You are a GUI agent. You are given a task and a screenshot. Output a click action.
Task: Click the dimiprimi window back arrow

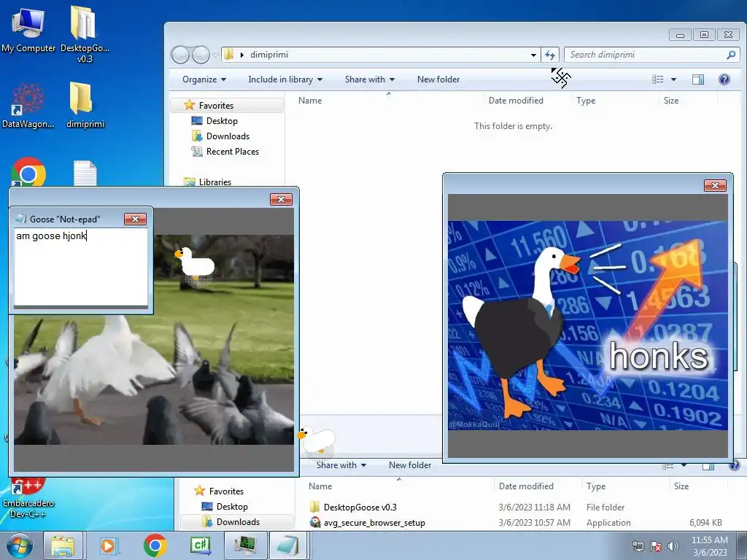181,55
